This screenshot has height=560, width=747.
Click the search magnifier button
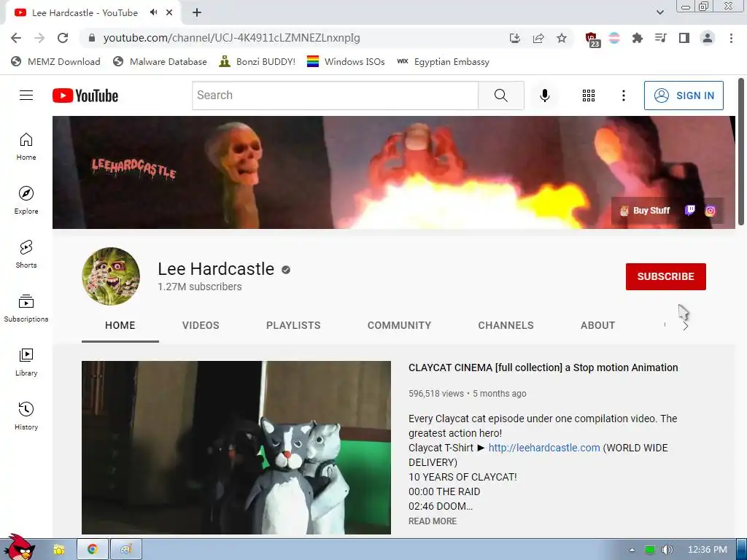(500, 96)
